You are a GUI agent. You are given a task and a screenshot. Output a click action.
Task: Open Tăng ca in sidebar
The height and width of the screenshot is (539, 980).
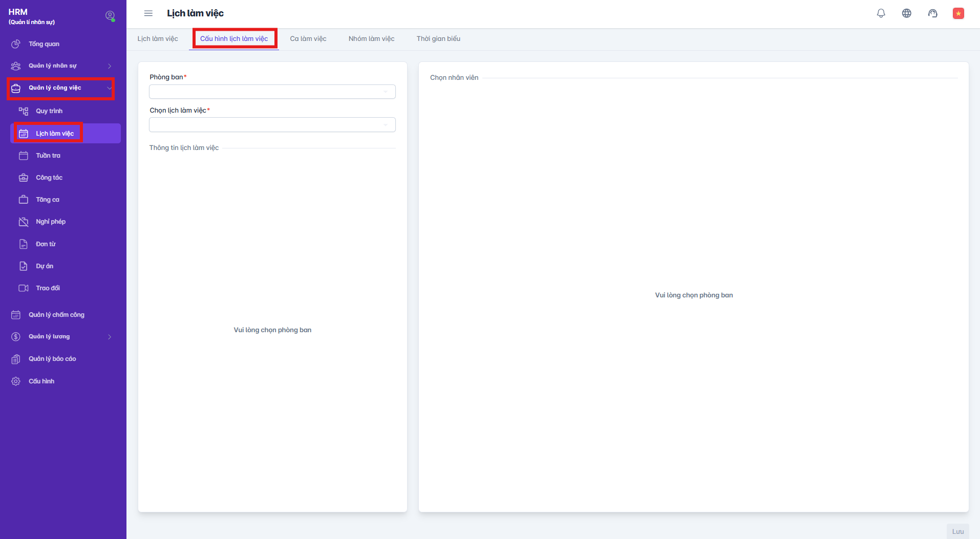click(48, 200)
